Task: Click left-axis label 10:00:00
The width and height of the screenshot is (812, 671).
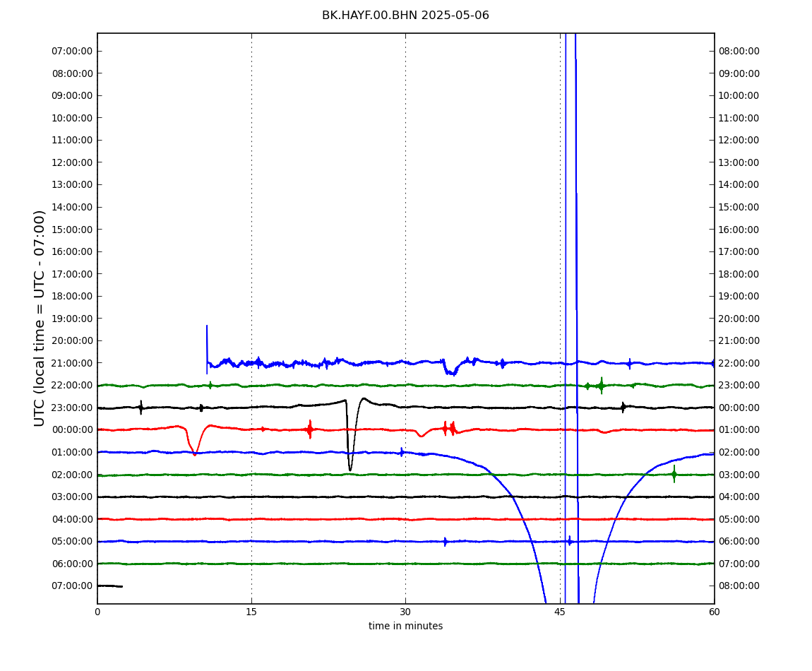Action: click(x=73, y=118)
